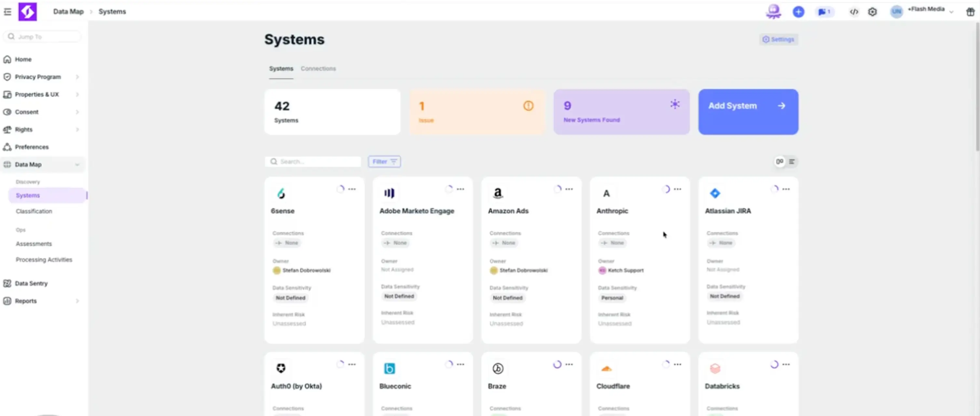Open the Anthropic system card title

[x=612, y=211]
